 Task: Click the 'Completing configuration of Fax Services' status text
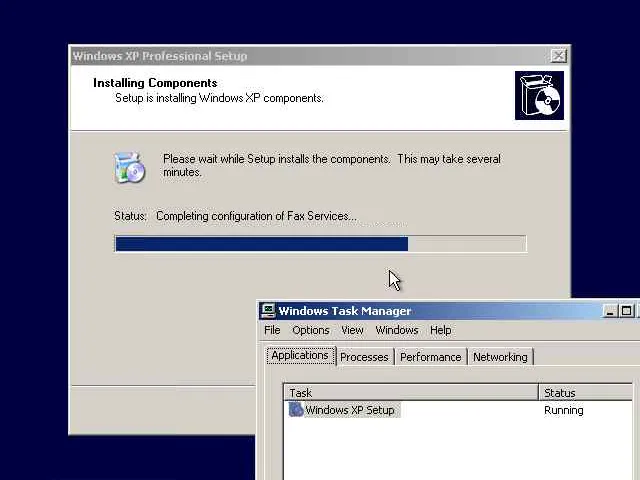coord(256,216)
